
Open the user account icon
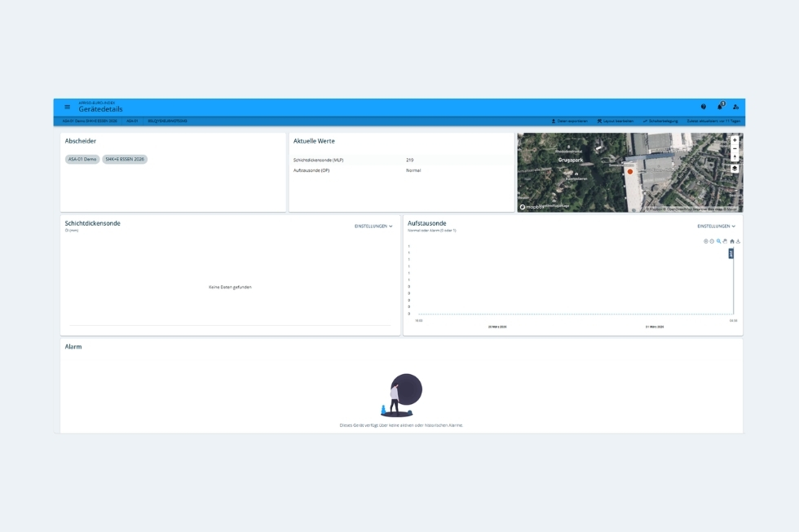735,107
